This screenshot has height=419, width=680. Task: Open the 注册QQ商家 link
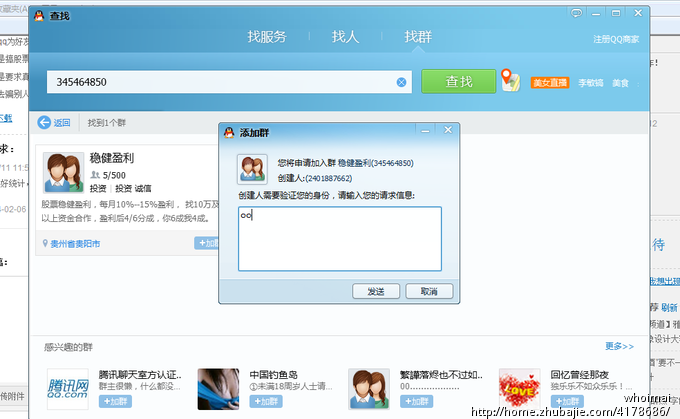(616, 39)
